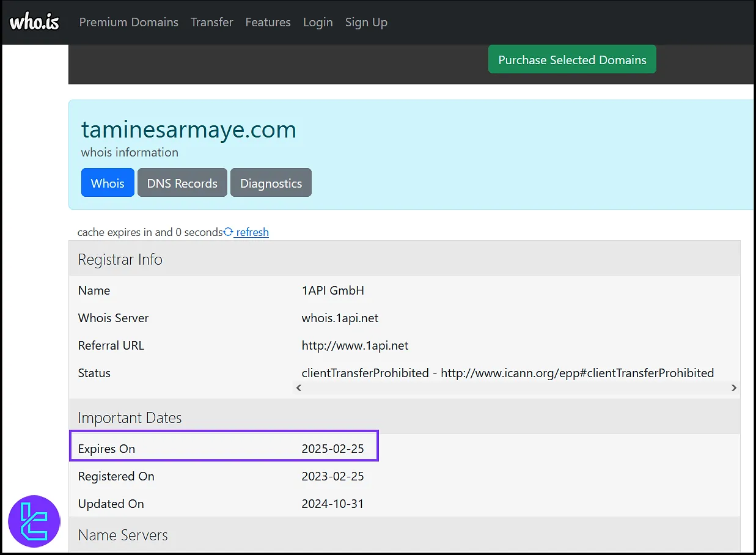This screenshot has height=555, width=756.
Task: Click the left scroll arrow under Status
Action: pyautogui.click(x=298, y=388)
